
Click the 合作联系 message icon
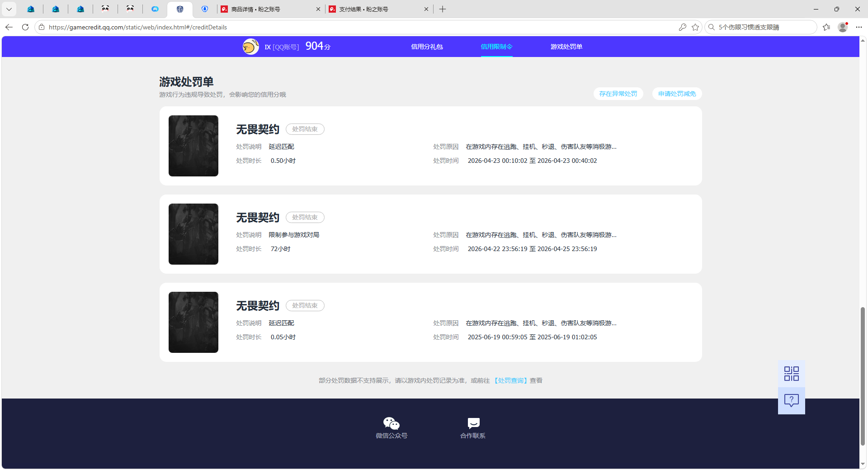coord(473,423)
